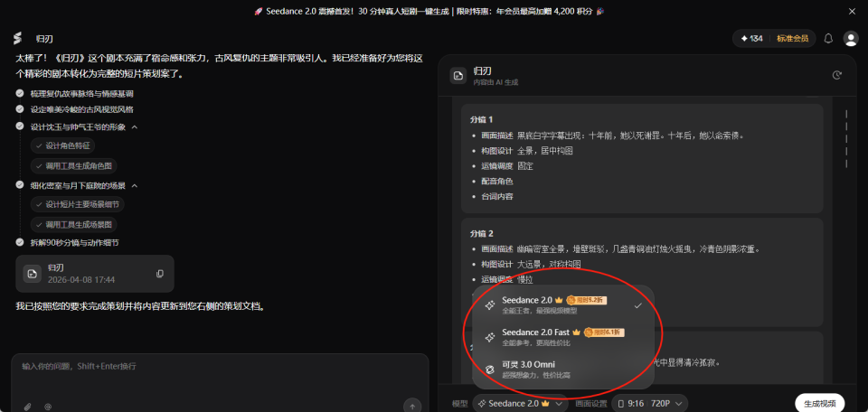
Task: Click the 内容由 AI 生成 subtitle
Action: tap(495, 82)
